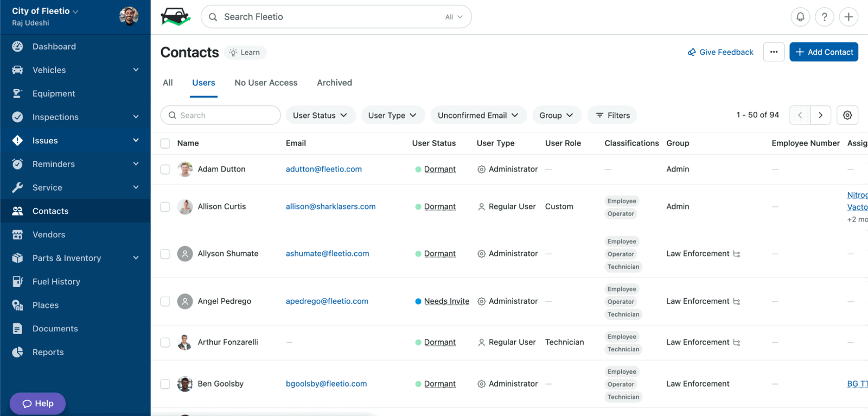Expand the Vehicles sidebar menu
Image resolution: width=868 pixels, height=416 pixels.
point(136,70)
